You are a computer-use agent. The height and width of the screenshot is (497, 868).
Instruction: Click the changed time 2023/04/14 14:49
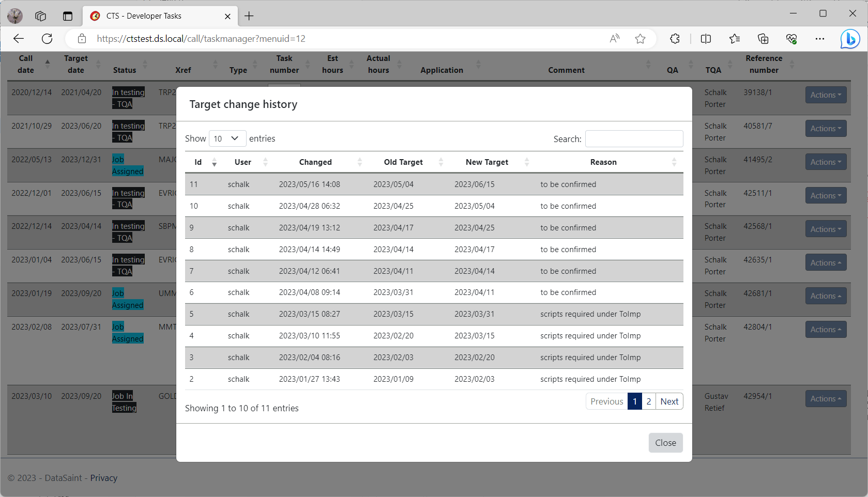point(309,250)
